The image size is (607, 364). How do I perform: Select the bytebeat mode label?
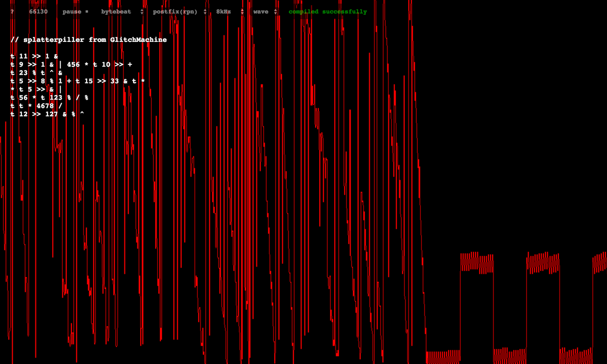[x=116, y=11]
